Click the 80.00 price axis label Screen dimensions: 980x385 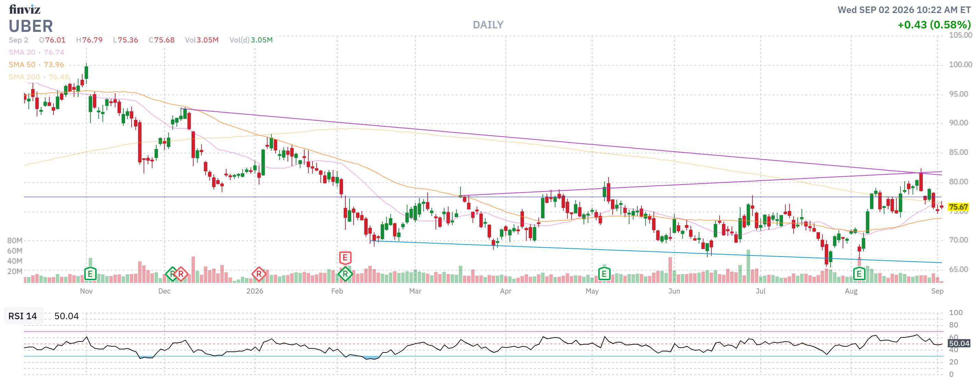point(958,181)
